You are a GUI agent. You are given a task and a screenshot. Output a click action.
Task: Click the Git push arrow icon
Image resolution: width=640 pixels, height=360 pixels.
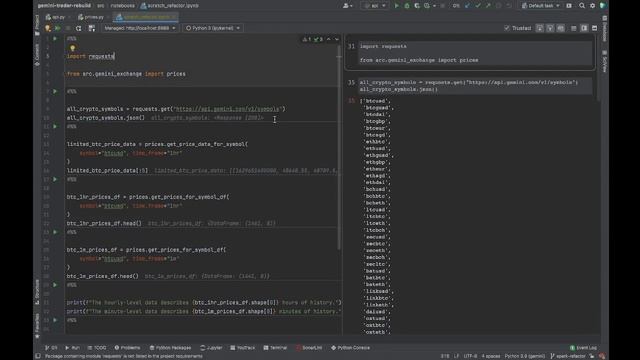[x=488, y=6]
